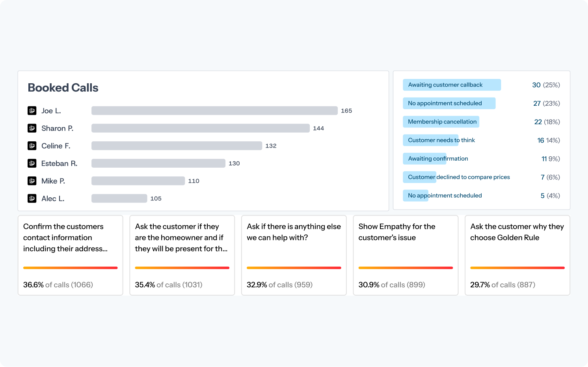Viewport: 588px width, 367px height.
Task: Click Esteban R.'s booked calls bar
Action: (158, 163)
